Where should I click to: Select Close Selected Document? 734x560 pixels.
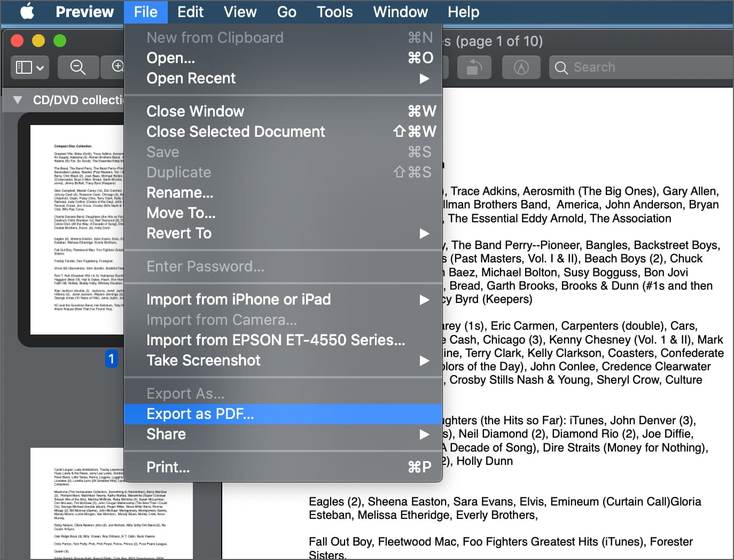236,131
